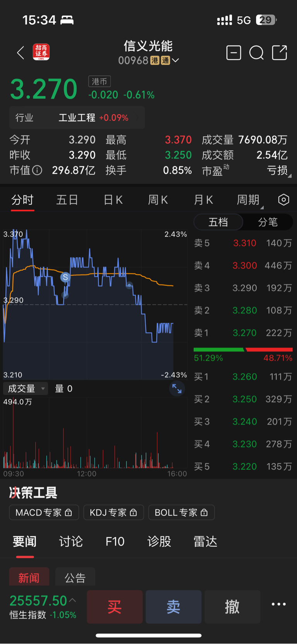
Task: Open the 工业工程 industry row
Action: (77, 118)
